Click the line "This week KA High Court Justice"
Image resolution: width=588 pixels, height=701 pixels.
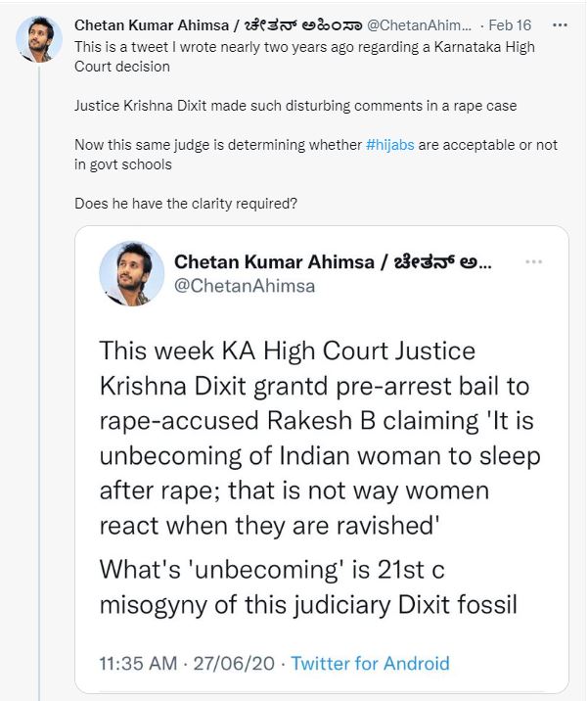[287, 350]
